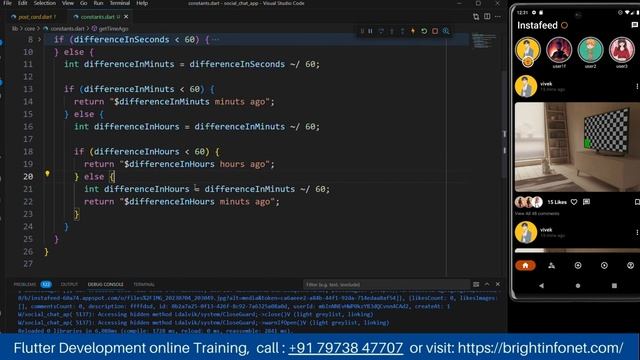Click the 15 Likes label

(557, 202)
